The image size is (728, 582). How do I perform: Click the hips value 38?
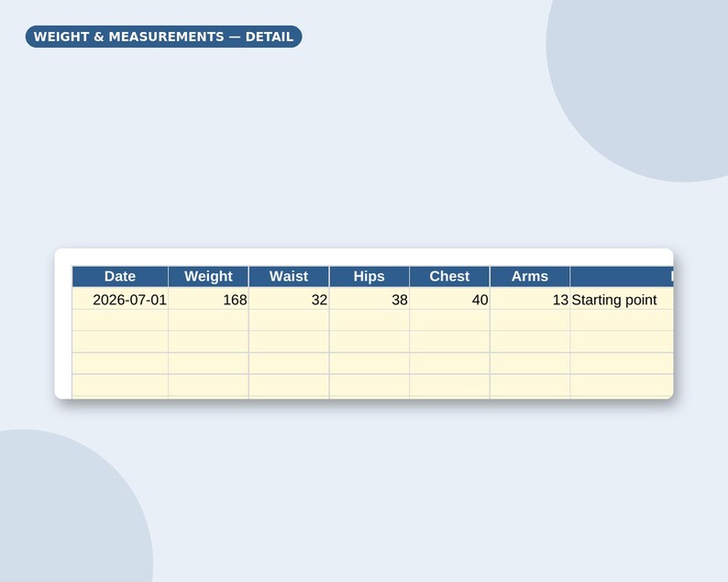370,299
